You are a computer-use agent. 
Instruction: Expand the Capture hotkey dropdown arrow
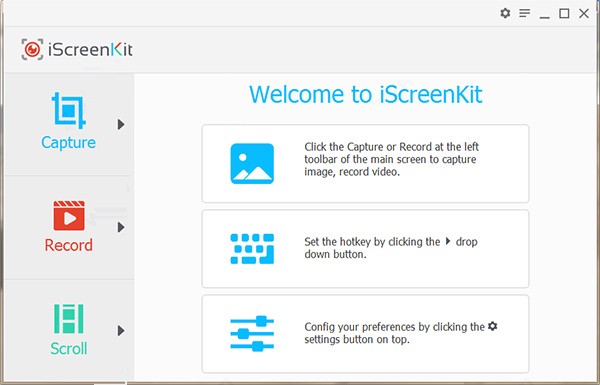tap(121, 124)
